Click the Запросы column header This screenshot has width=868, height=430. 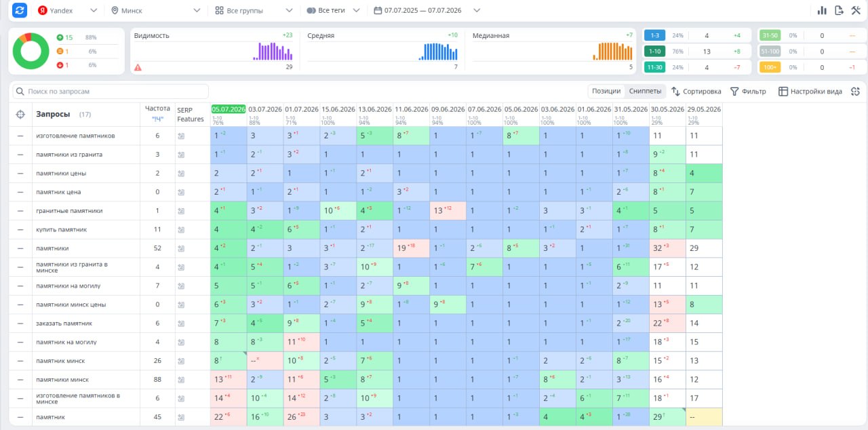point(53,114)
